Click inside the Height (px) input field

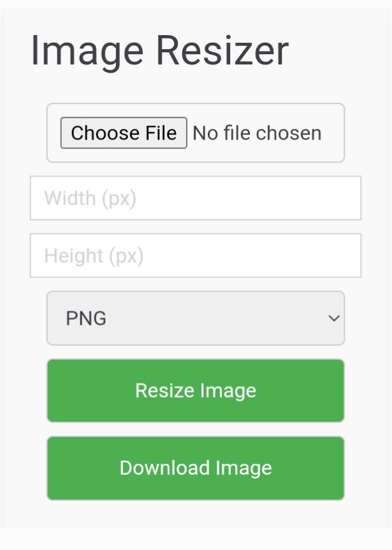click(x=195, y=255)
